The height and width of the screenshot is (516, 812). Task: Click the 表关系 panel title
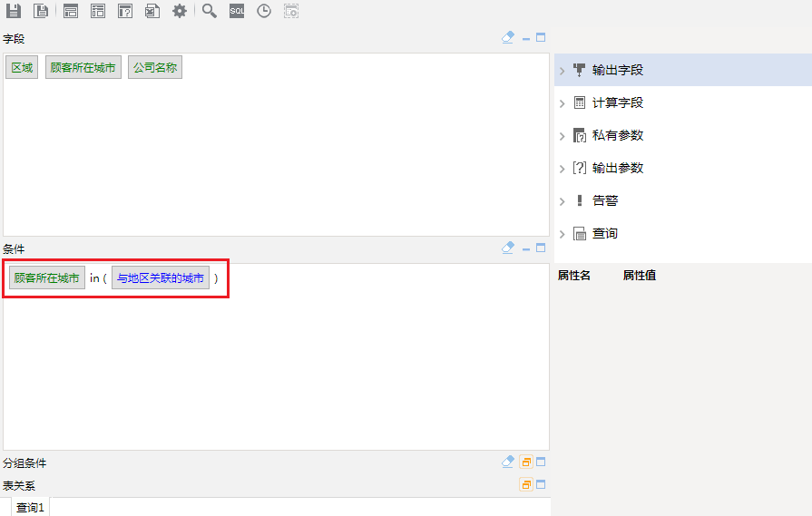click(x=19, y=485)
